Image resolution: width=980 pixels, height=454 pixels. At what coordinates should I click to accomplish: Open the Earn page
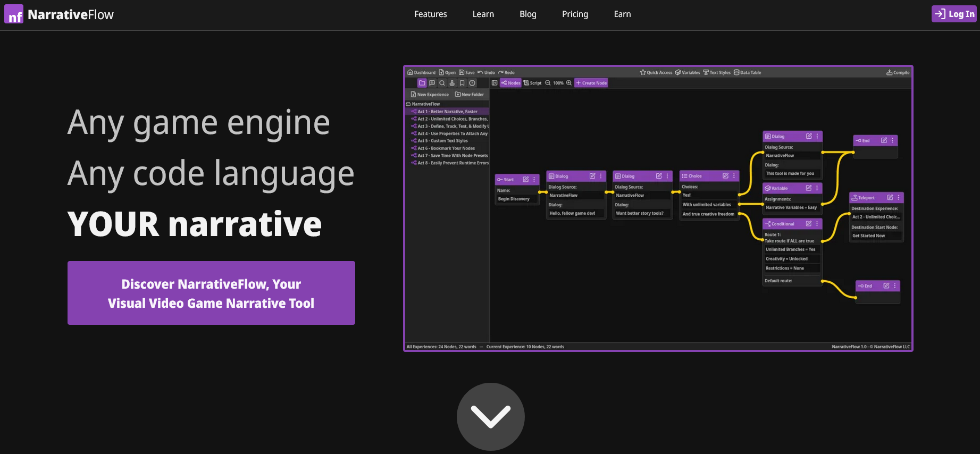point(623,14)
